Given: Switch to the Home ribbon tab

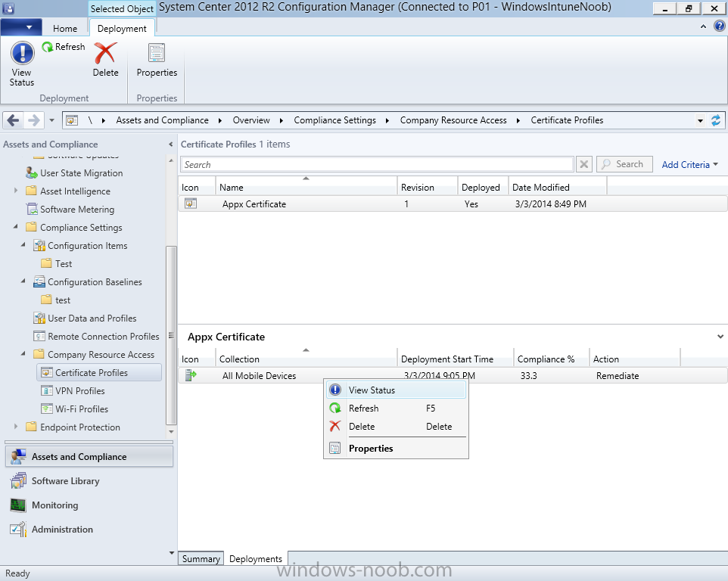Looking at the screenshot, I should 65,28.
